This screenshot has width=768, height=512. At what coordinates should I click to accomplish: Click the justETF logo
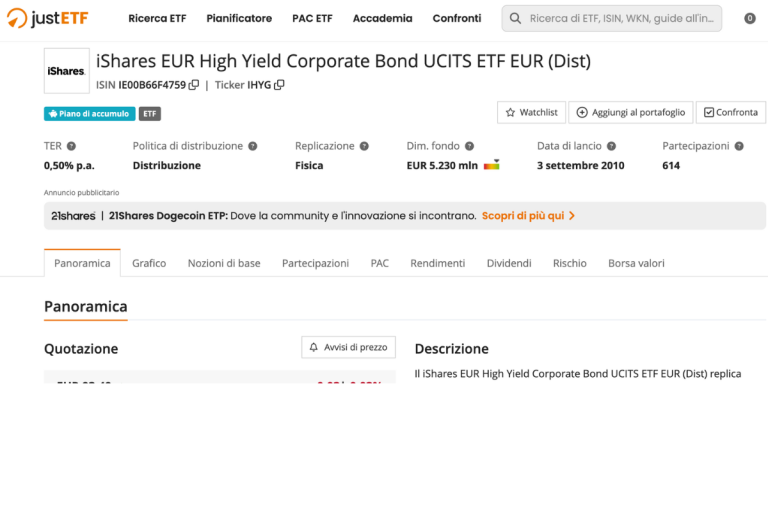coord(48,18)
